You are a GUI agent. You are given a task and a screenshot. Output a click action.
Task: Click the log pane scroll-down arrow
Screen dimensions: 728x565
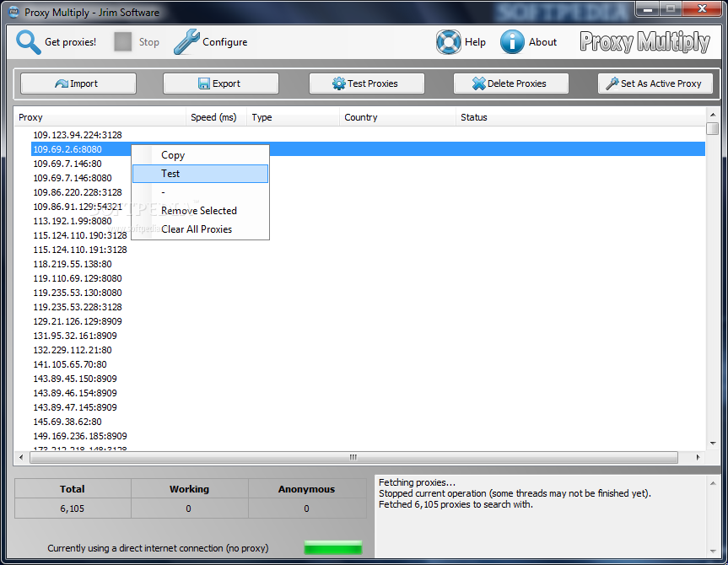[713, 552]
